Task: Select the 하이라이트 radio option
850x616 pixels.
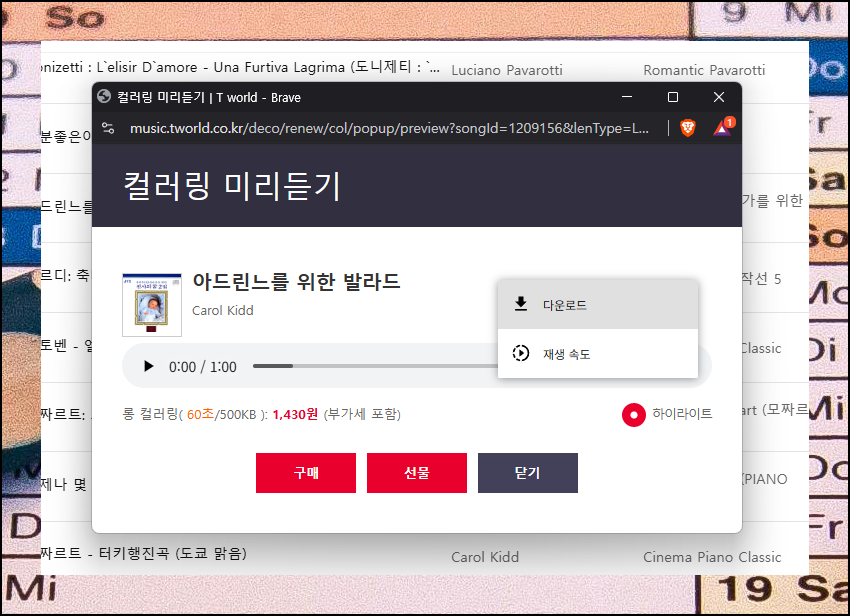Action: [x=634, y=415]
